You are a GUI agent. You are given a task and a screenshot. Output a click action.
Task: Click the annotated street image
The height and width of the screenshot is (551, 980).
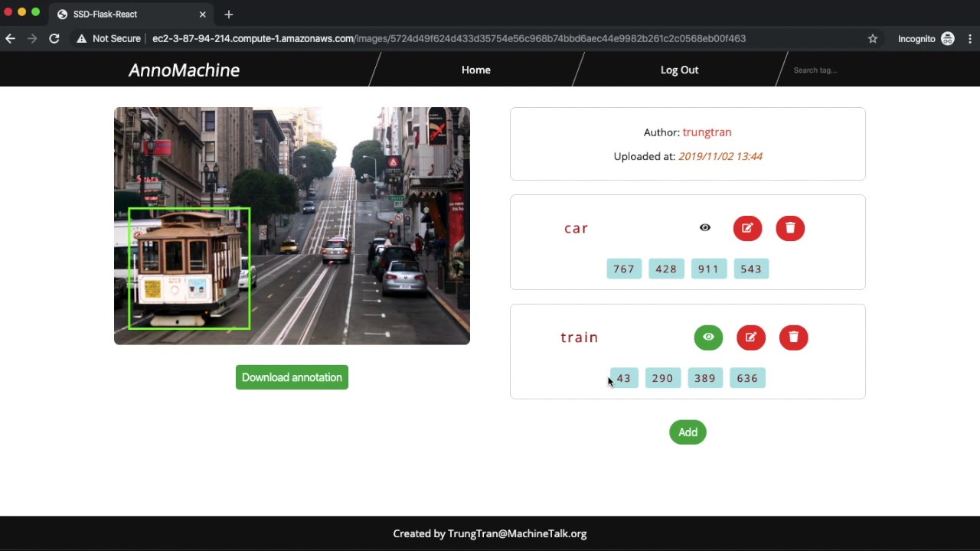point(292,226)
